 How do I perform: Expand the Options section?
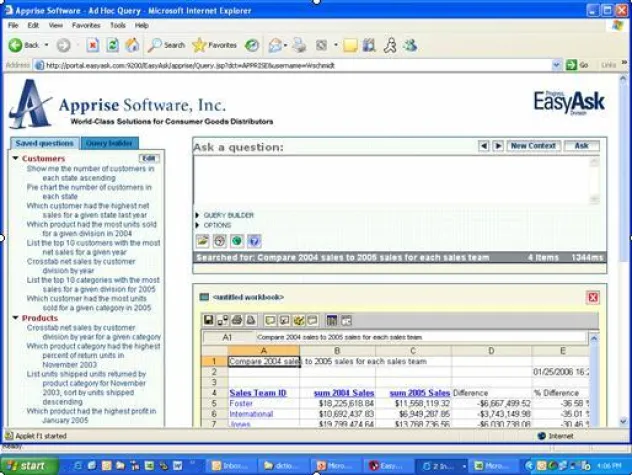pyautogui.click(x=217, y=225)
